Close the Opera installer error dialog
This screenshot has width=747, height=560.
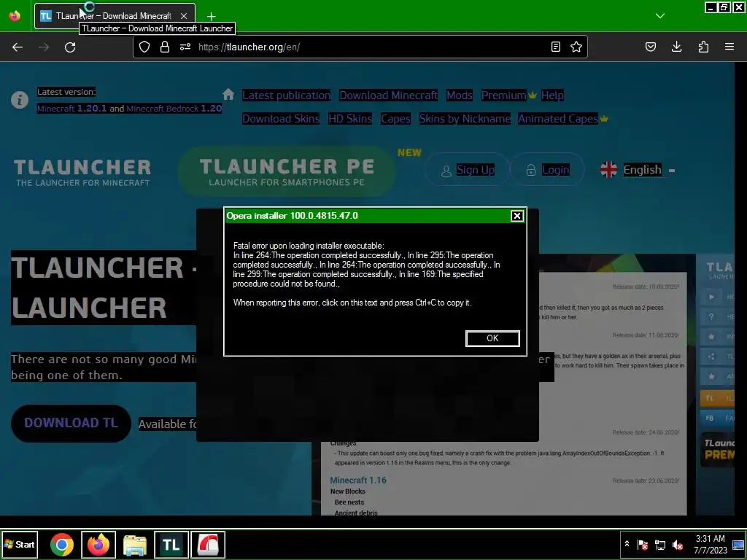point(517,216)
